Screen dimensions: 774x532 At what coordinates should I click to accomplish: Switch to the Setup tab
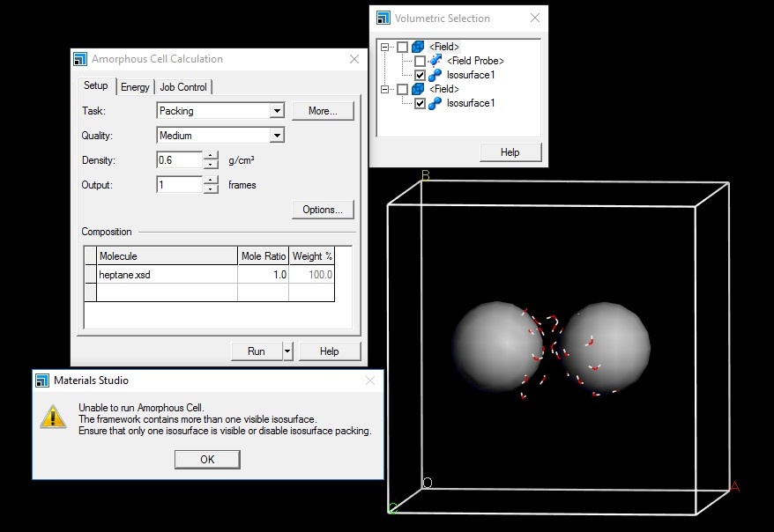click(x=96, y=85)
